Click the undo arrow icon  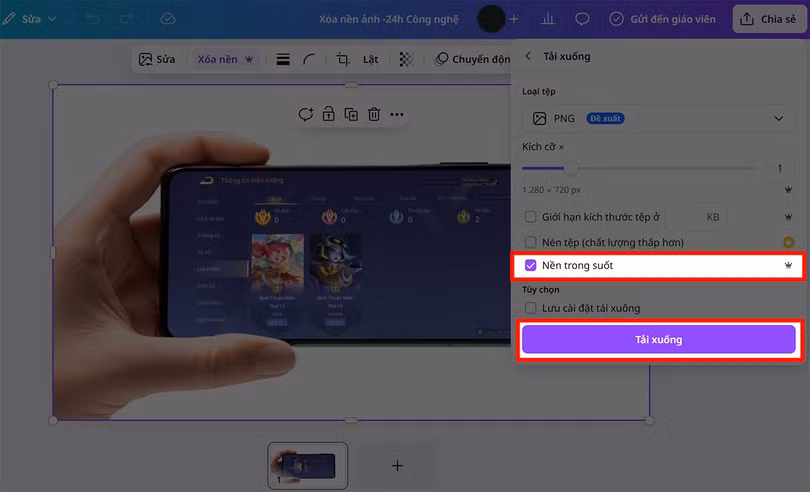[x=93, y=19]
